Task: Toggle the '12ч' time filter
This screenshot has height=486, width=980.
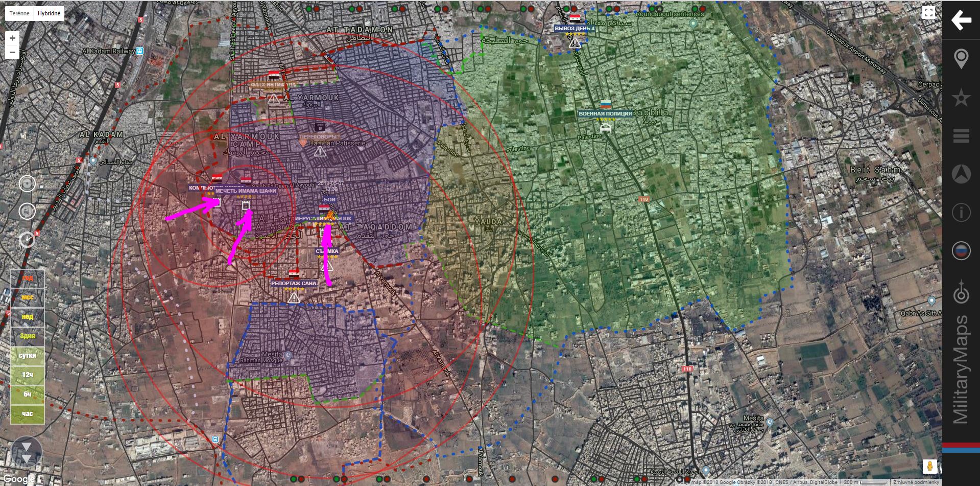Action: [28, 375]
